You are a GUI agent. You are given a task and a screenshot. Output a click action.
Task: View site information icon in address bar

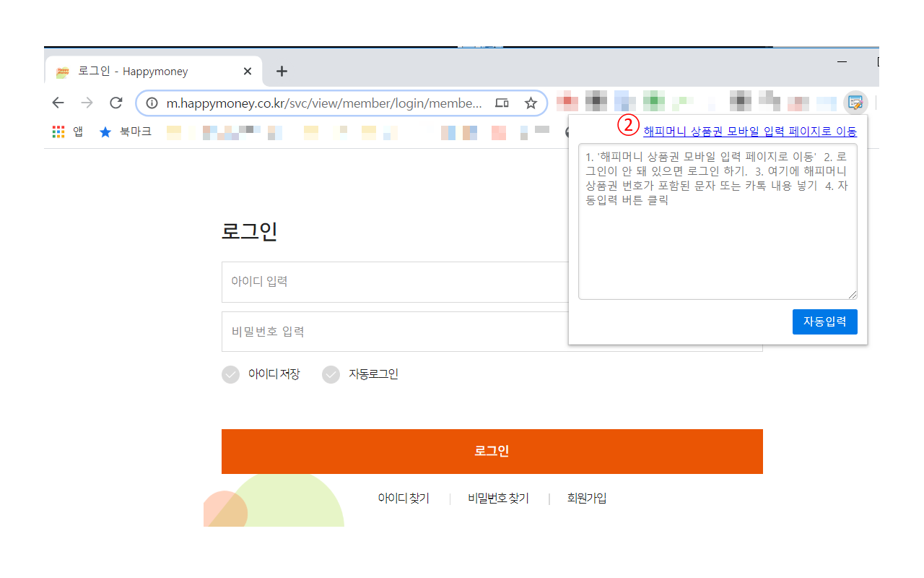pyautogui.click(x=152, y=103)
